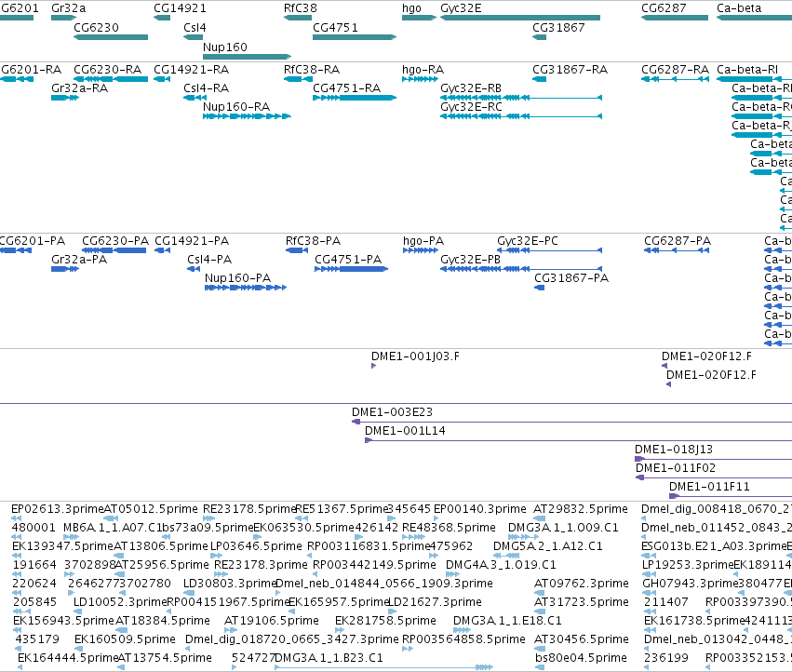
Task: Click the hgo-RA transcript label
Action: 423,70
